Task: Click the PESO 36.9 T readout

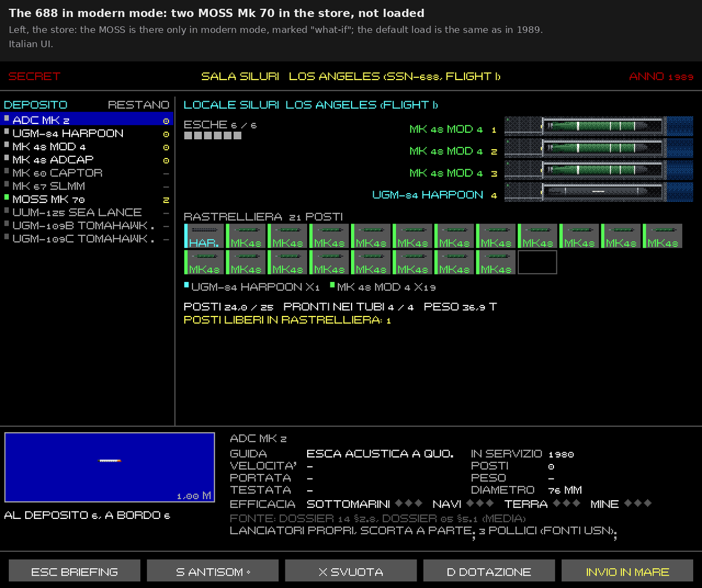Action: click(460, 307)
